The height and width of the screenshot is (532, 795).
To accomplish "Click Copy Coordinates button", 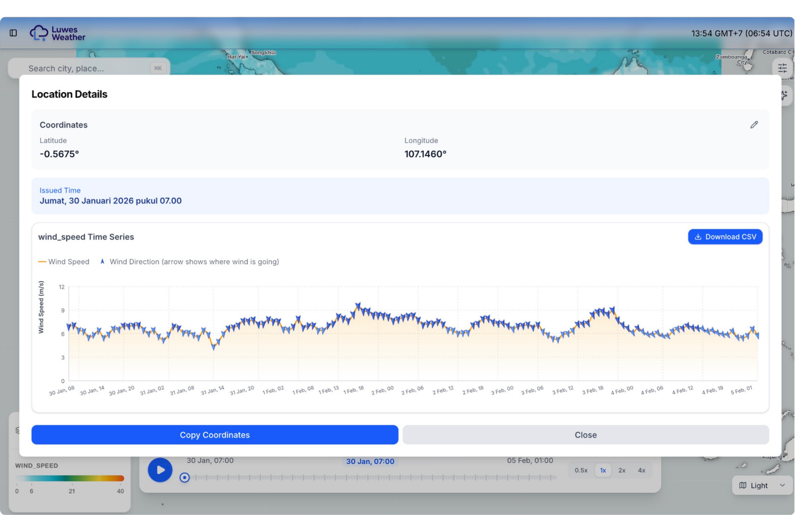I will [x=215, y=434].
